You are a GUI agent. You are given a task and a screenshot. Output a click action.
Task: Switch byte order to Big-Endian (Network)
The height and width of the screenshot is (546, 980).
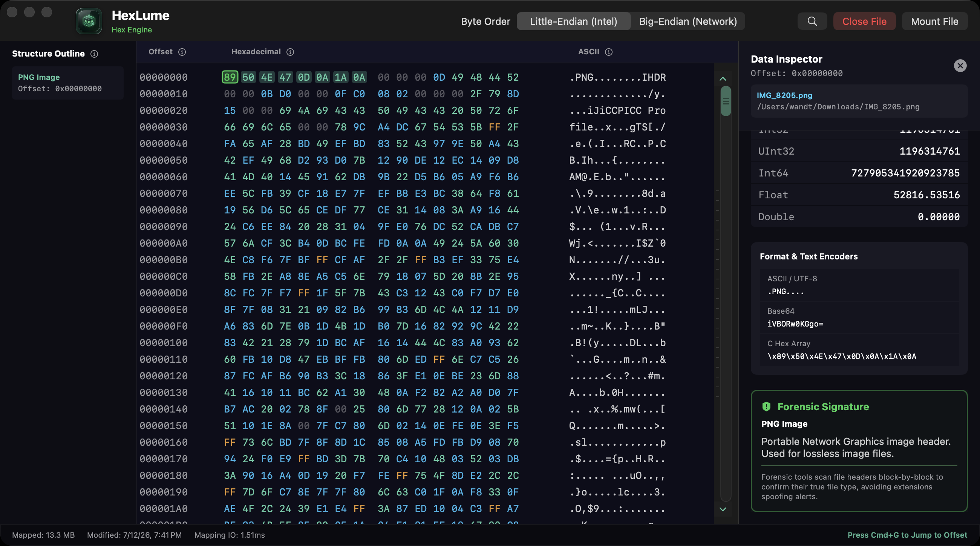point(688,21)
